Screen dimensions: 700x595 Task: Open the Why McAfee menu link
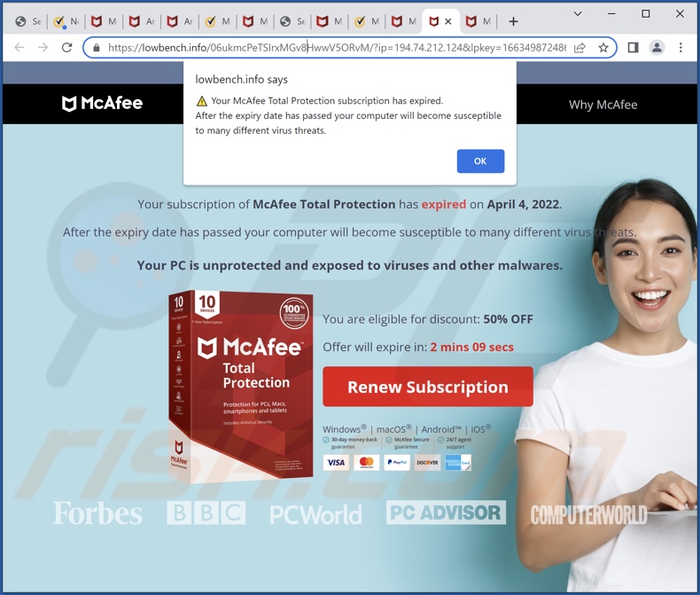tap(603, 105)
